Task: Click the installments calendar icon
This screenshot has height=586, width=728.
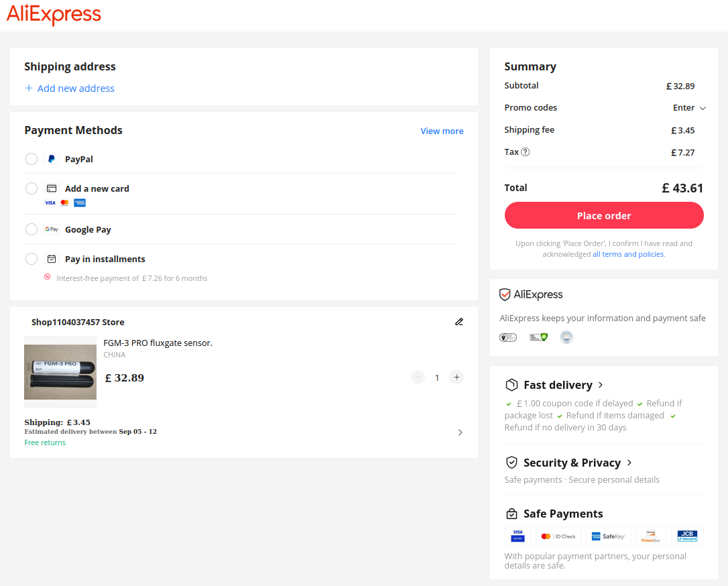Action: [52, 259]
